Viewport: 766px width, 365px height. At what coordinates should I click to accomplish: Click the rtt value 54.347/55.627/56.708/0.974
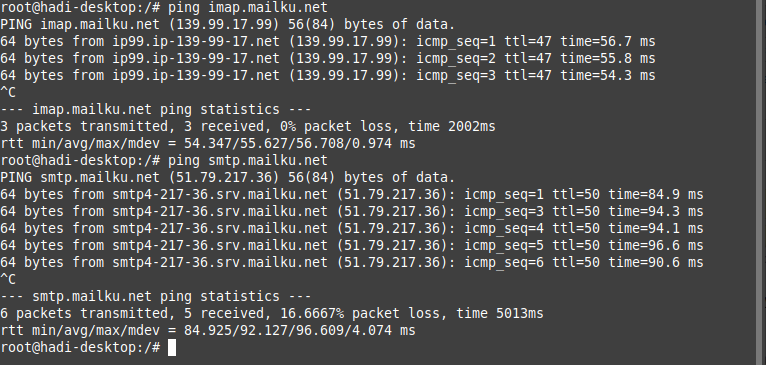point(288,144)
